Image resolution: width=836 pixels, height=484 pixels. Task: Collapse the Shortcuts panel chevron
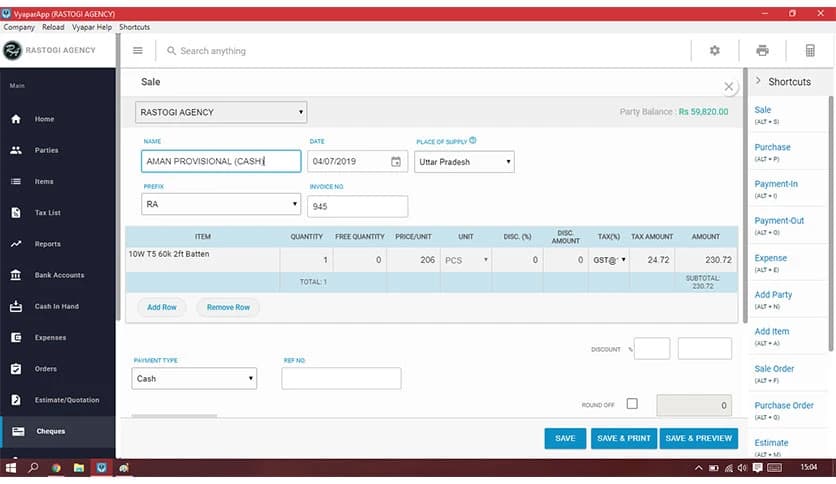[758, 80]
